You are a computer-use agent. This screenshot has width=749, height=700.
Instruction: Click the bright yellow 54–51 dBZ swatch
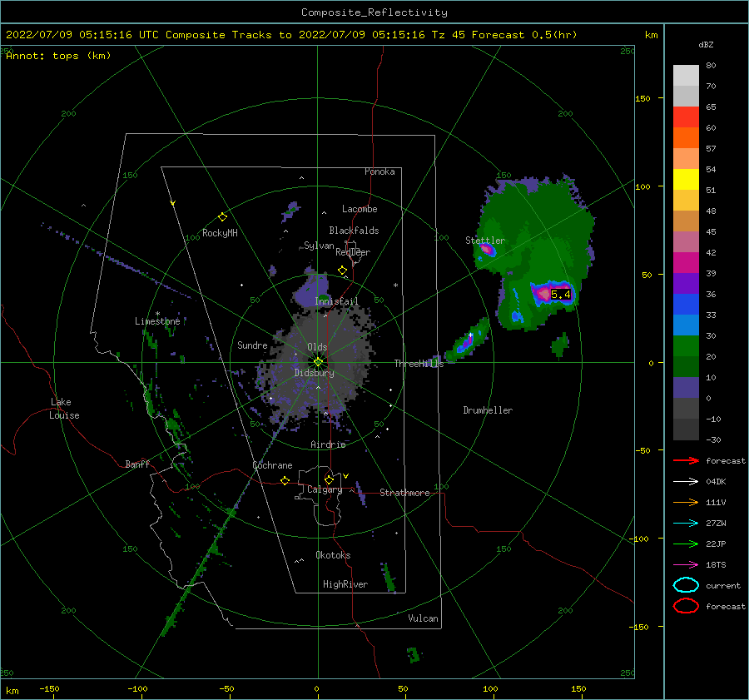click(686, 179)
